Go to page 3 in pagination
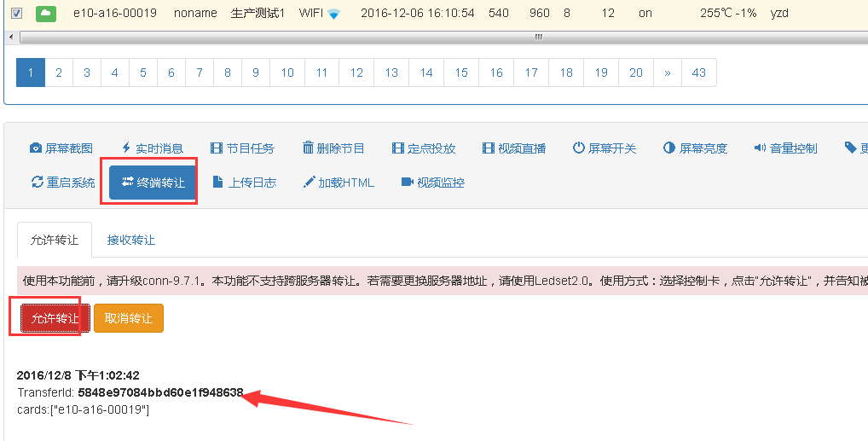The height and width of the screenshot is (441, 868). (87, 73)
